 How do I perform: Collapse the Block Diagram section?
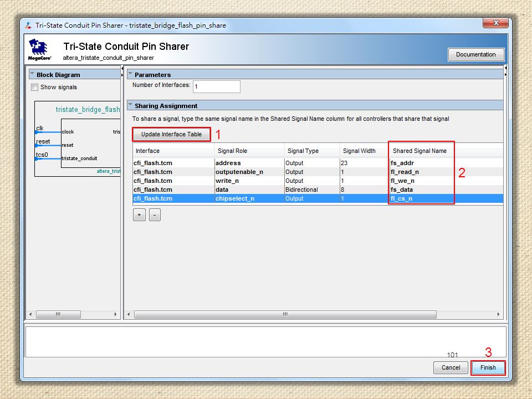coord(32,74)
